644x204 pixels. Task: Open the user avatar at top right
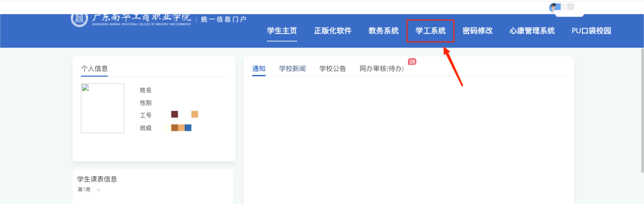554,7
